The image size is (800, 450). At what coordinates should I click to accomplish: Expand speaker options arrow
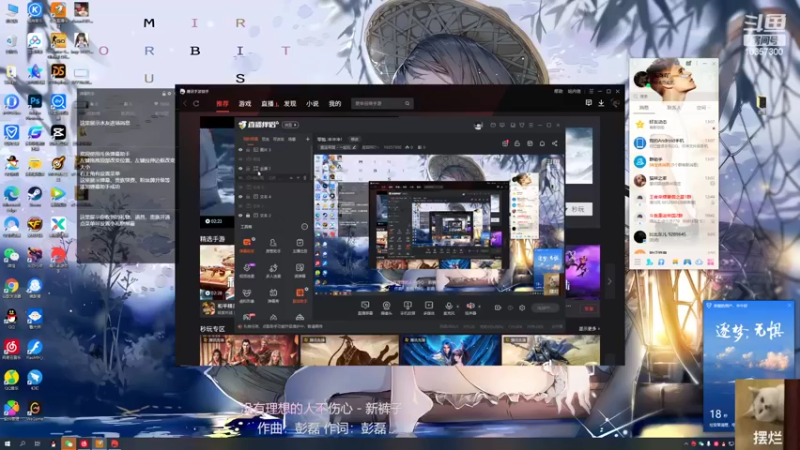click(x=479, y=307)
